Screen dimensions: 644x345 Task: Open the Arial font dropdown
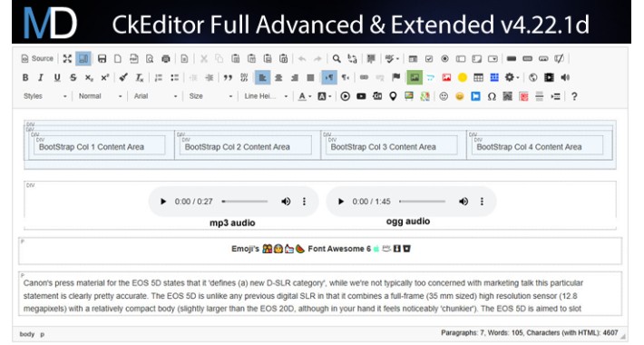click(155, 96)
